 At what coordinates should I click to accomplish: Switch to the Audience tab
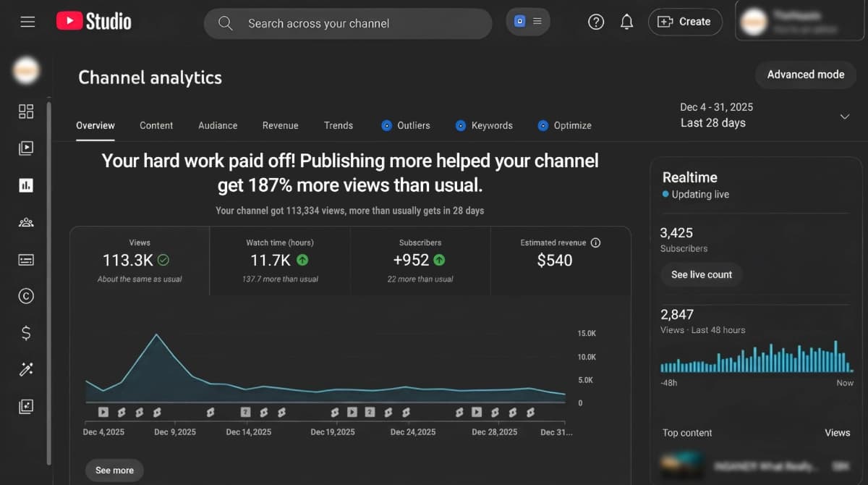point(218,125)
